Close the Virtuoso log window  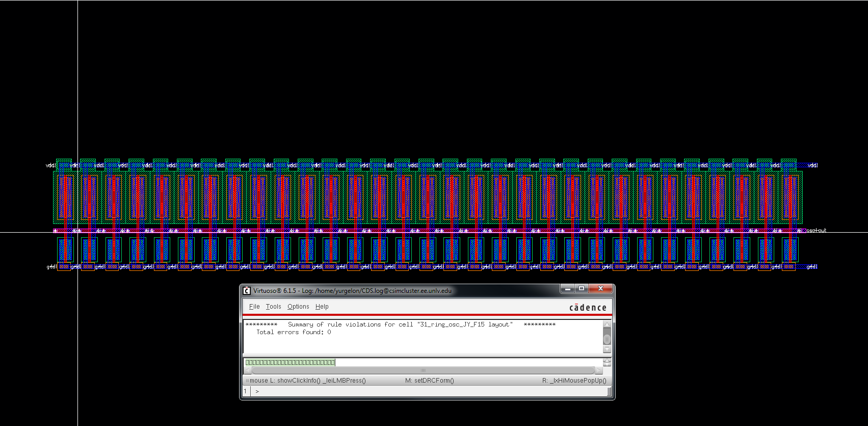click(x=600, y=289)
